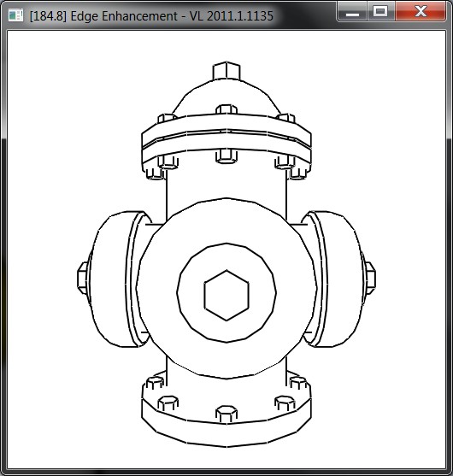Click the application icon in the title bar
This screenshot has width=453, height=476.
tap(15, 15)
